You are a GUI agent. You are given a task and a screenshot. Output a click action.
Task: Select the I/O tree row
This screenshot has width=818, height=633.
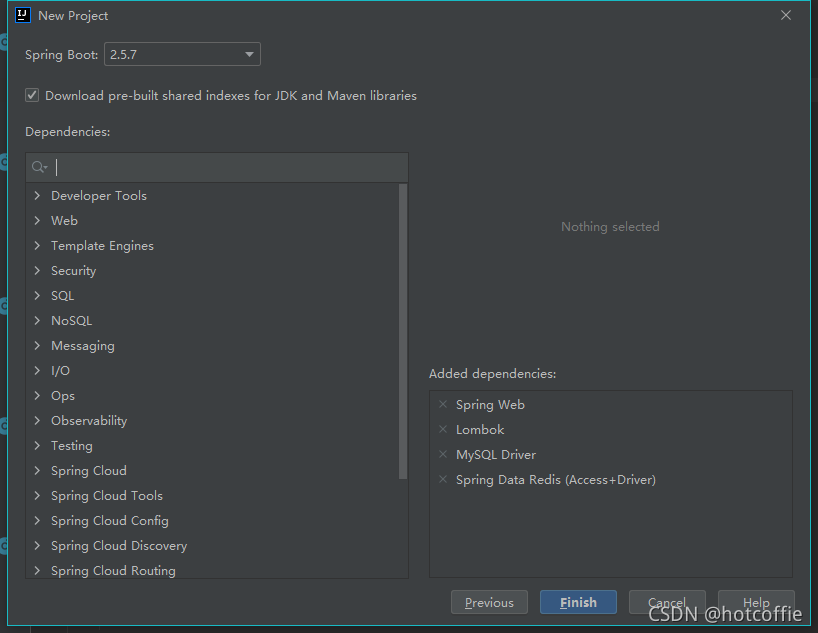tap(212, 371)
